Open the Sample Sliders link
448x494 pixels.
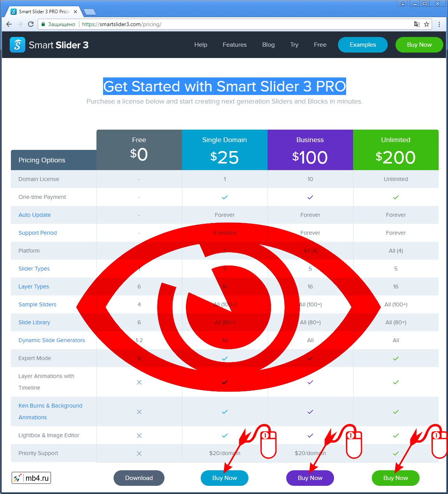click(37, 304)
